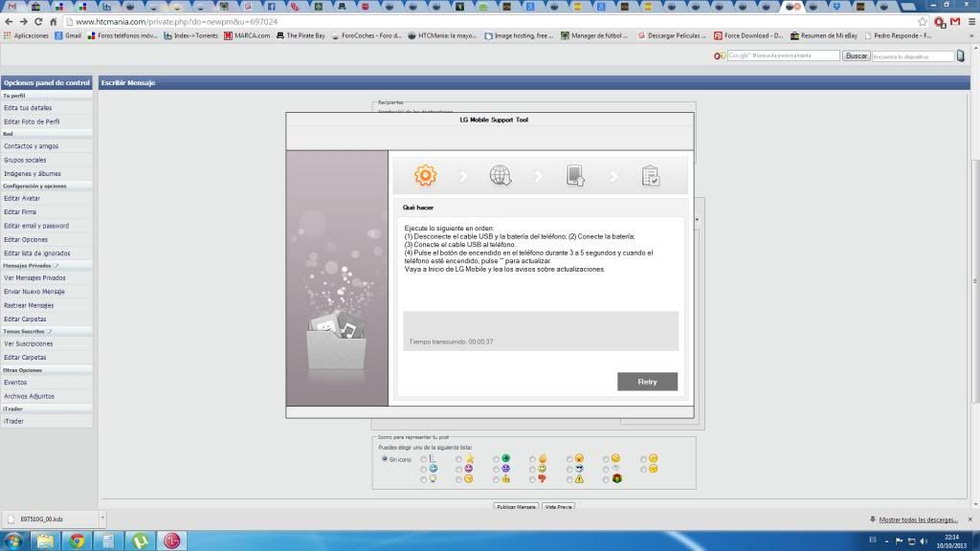This screenshot has height=551, width=980.
Task: Click the Gmail extension icon in Chrome toolbar
Action: pos(955,21)
